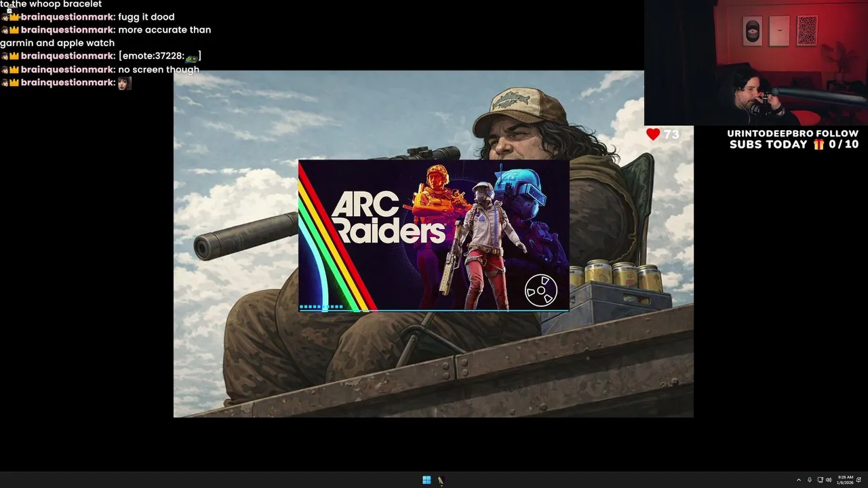The height and width of the screenshot is (488, 868).
Task: Expand the hidden system tray icons chevron
Action: (798, 480)
